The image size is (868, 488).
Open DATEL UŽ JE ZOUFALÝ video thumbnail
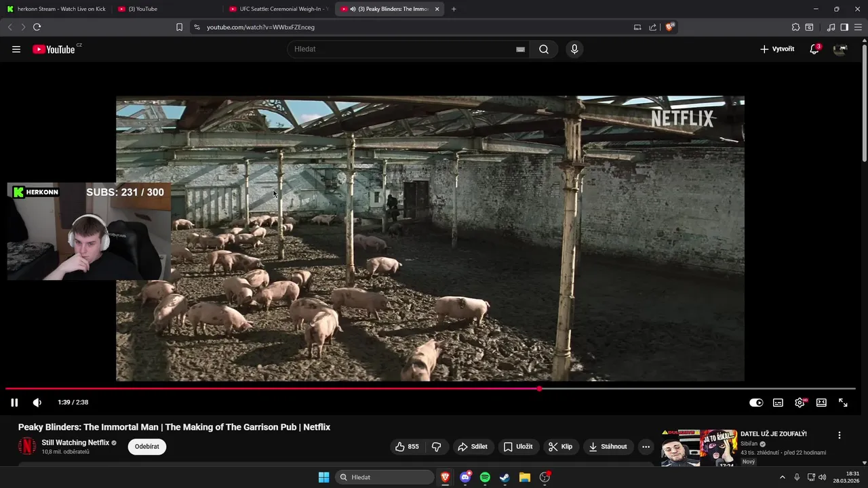[699, 447]
